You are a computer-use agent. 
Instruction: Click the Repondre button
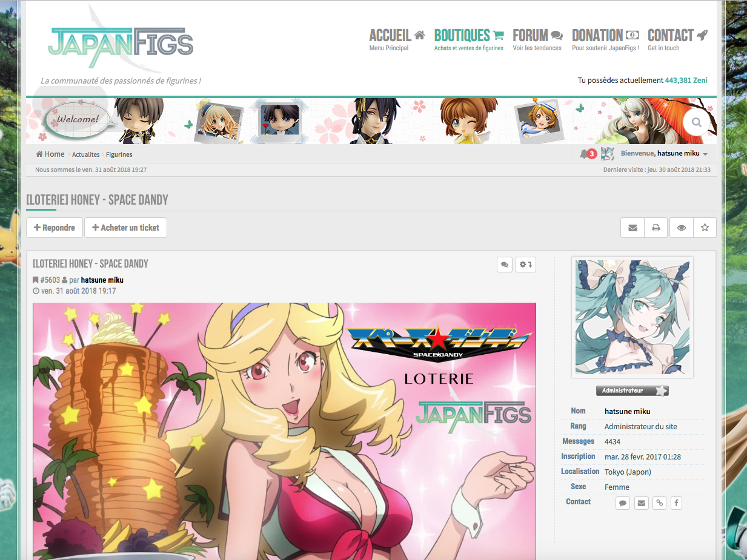(x=55, y=228)
